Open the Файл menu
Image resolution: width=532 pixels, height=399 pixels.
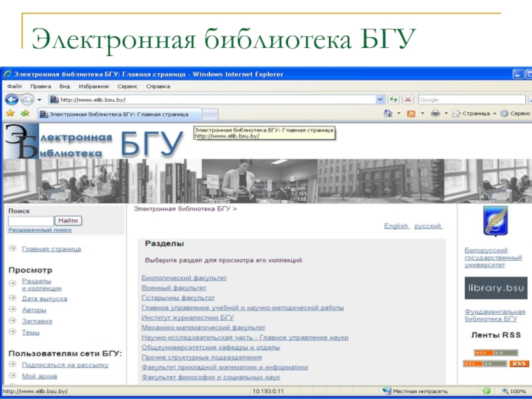(14, 86)
